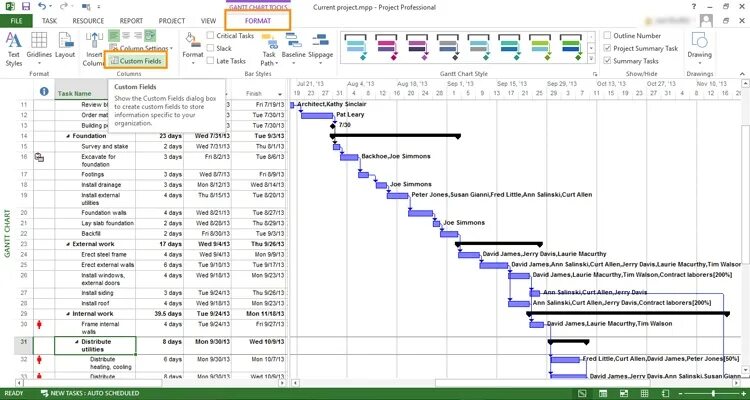The width and height of the screenshot is (750, 400).
Task: Click the Redo arrow icon
Action: pyautogui.click(x=65, y=7)
